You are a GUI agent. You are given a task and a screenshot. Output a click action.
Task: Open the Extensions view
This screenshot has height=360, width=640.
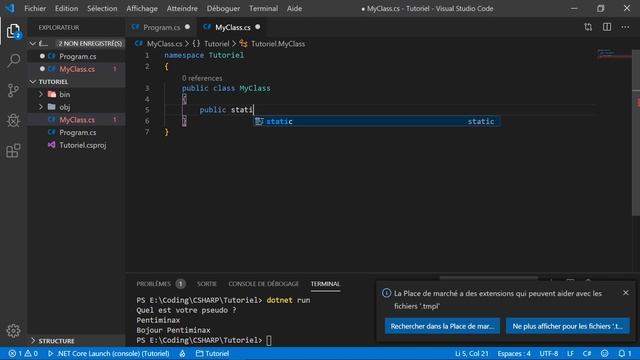tap(13, 151)
